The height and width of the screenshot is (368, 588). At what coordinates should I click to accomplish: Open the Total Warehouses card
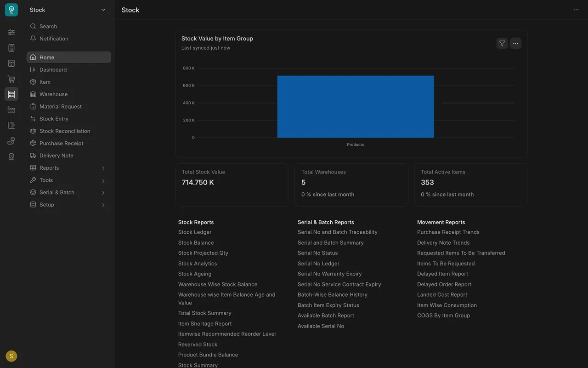[351, 184]
